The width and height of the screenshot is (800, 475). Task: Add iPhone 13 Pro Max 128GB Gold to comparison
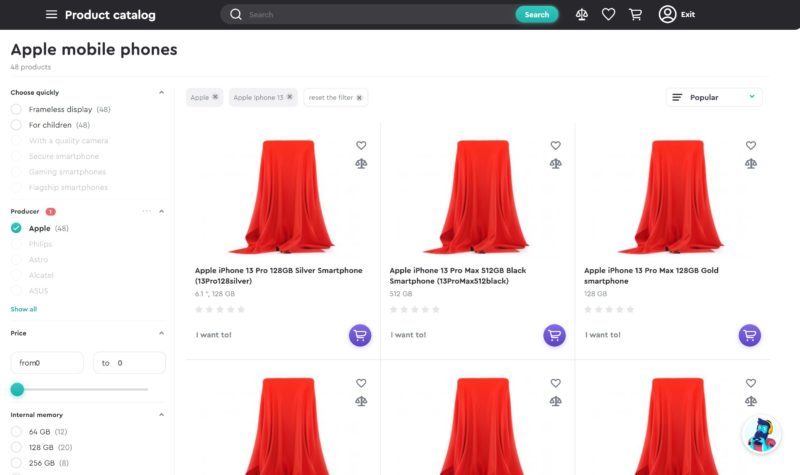751,164
